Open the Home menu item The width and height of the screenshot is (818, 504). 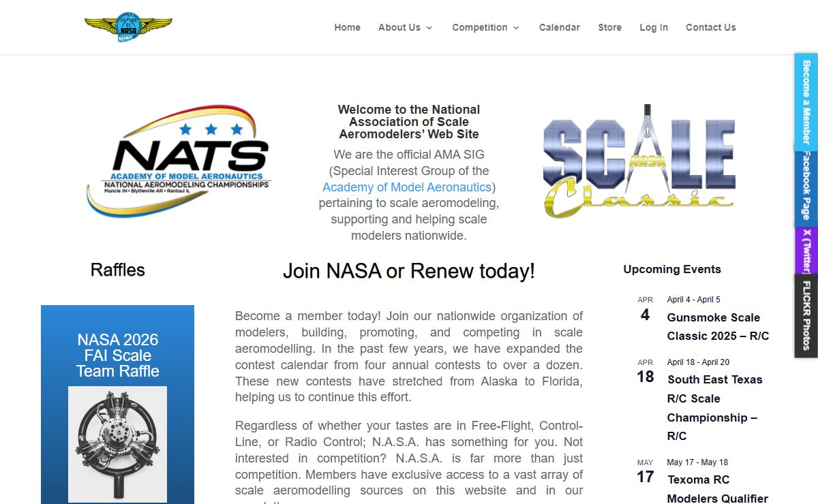point(347,27)
